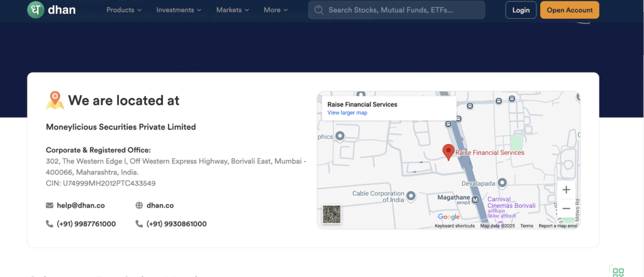
Task: Click Raise Financial Services title in map info card
Action: [362, 105]
